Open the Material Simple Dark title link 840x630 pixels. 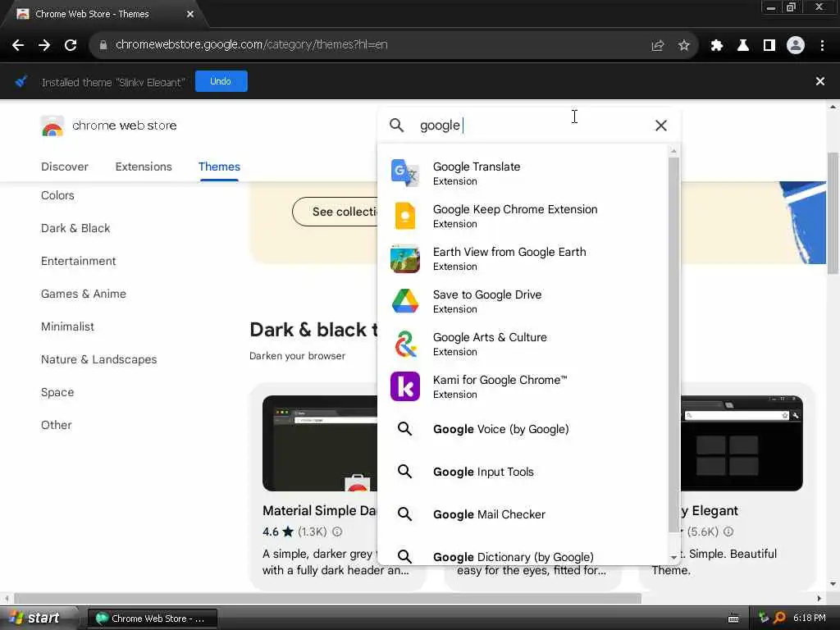pos(320,510)
